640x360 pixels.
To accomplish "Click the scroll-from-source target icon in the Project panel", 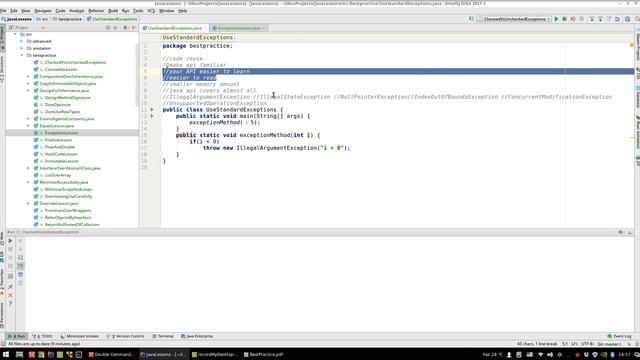I will tap(108, 28).
